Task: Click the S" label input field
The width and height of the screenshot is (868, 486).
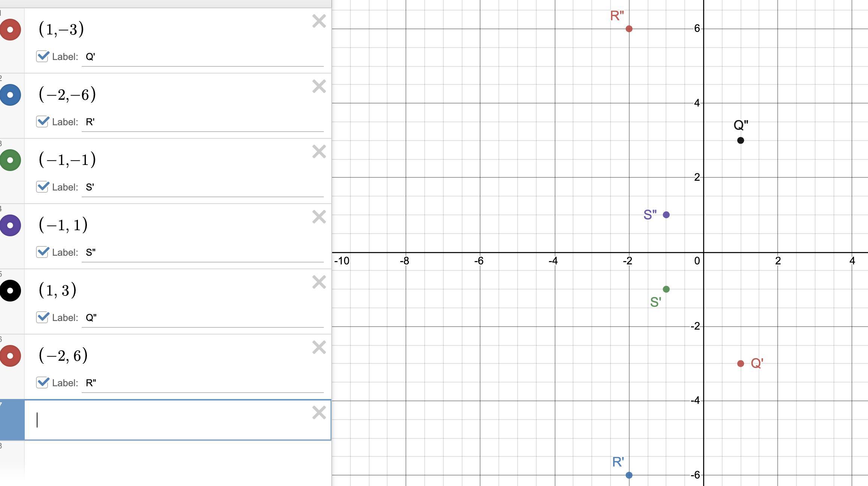Action: click(x=202, y=253)
